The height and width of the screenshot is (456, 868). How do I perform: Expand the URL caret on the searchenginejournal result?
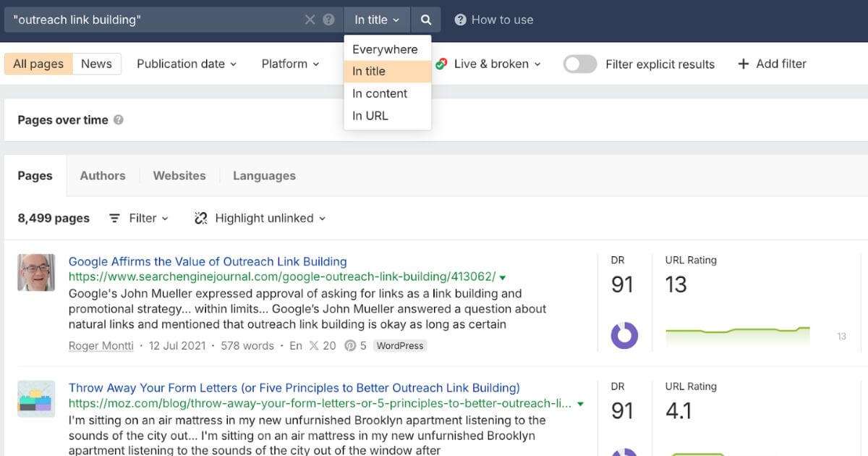(503, 276)
